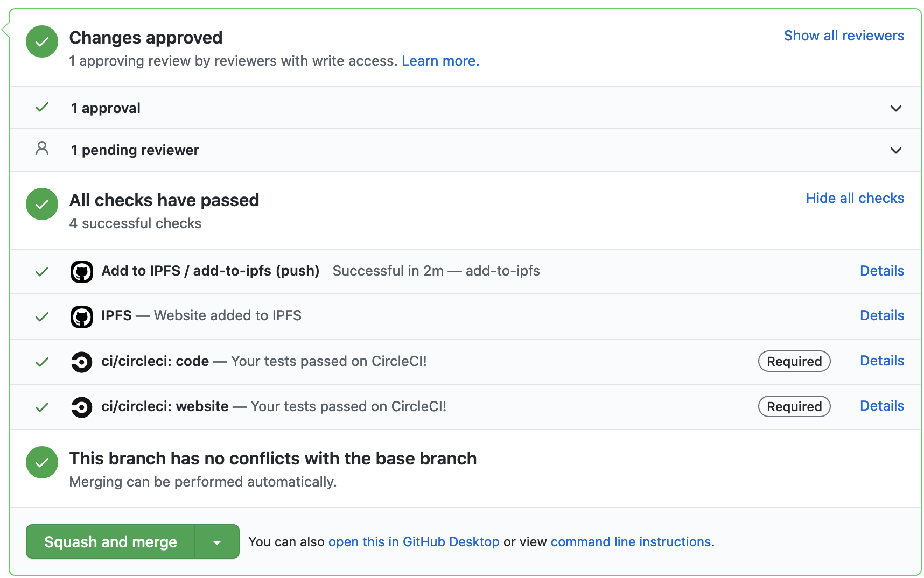Image resolution: width=924 pixels, height=578 pixels.
Task: Click the checkmark on ci/circleci: website row
Action: [42, 407]
